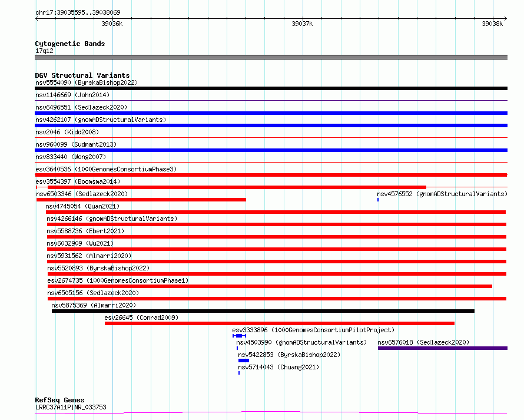Open variant esv3554397 (Boomsma2014) label
This screenshot has height=420, width=524.
pos(78,181)
